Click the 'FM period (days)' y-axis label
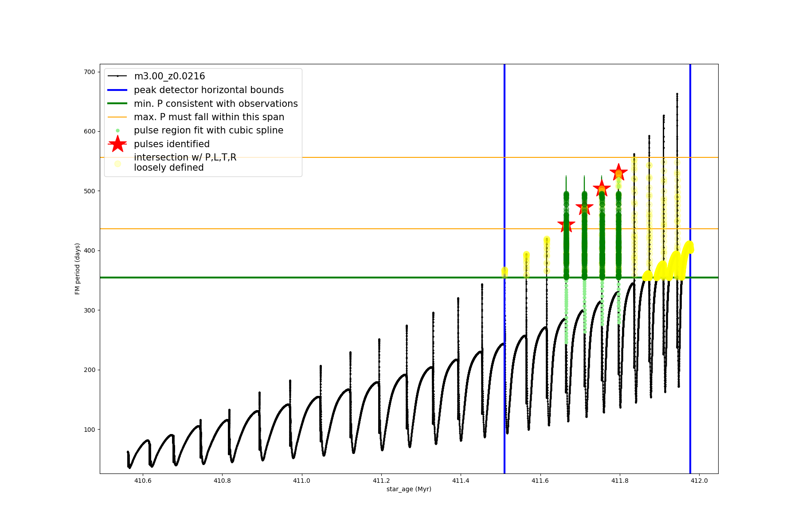 [x=78, y=269]
